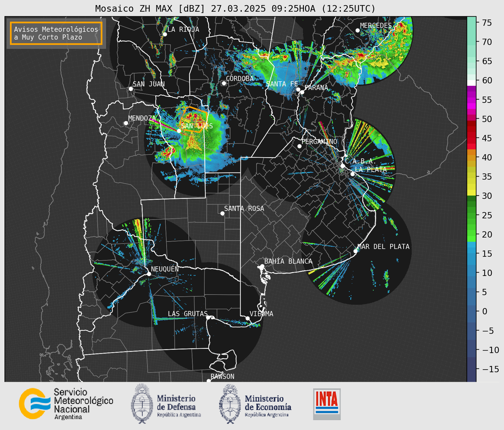Click the magenta 55 dBZ colorbar band
504x430 pixels.
pyautogui.click(x=471, y=100)
